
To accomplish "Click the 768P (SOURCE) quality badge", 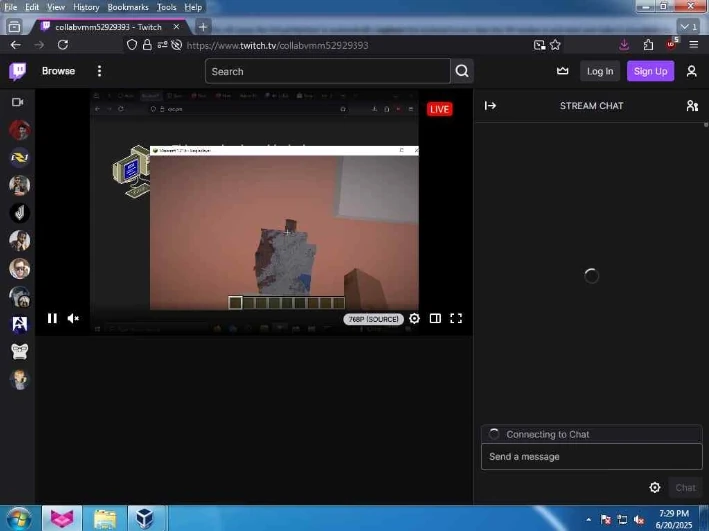I will coord(373,319).
